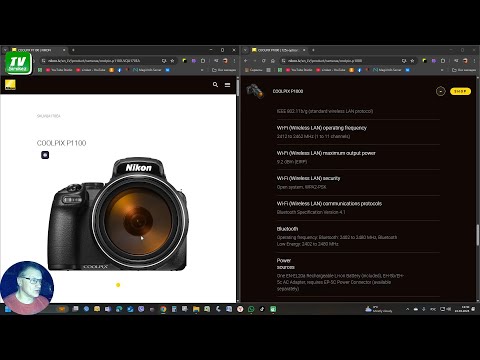Close the COOLPIX P1000 tab
This screenshot has height=360, width=480.
(x=304, y=50)
